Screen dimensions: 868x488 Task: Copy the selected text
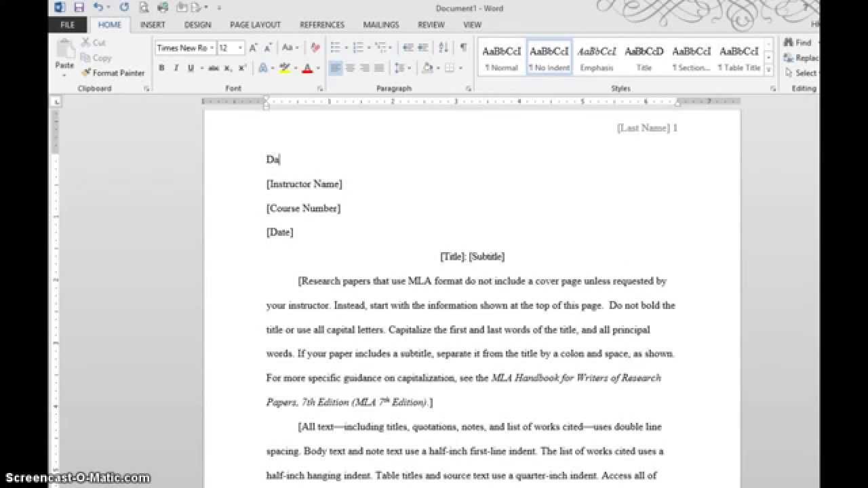[96, 58]
